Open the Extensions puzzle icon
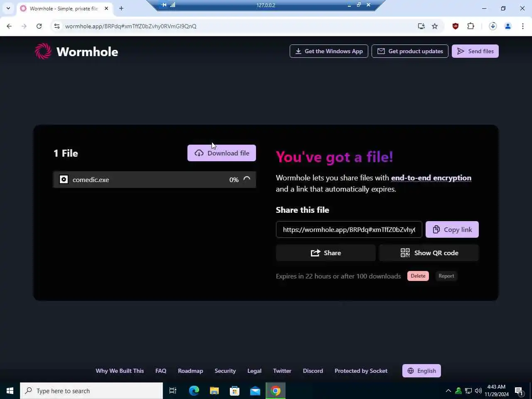 470,26
